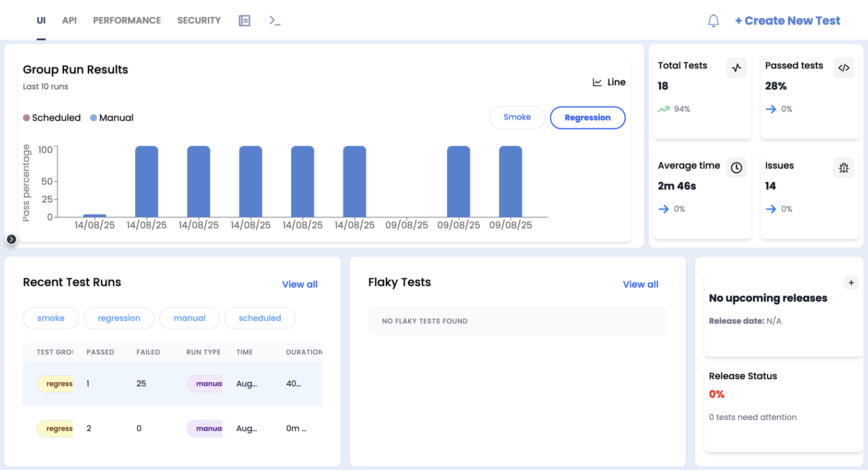
Task: Open View all for Flaky Tests
Action: (x=640, y=284)
